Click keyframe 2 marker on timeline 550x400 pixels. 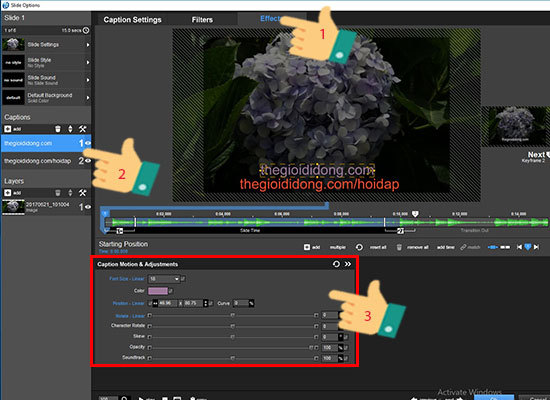point(415,214)
